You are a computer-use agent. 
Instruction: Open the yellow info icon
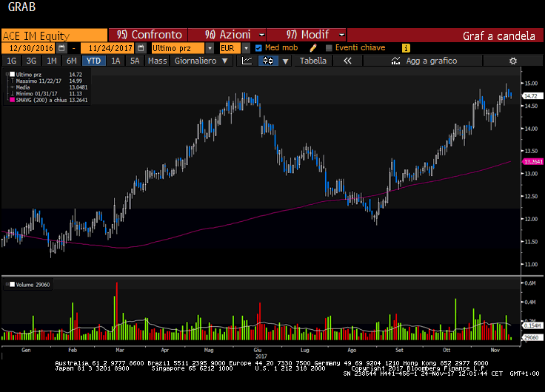coord(406,48)
